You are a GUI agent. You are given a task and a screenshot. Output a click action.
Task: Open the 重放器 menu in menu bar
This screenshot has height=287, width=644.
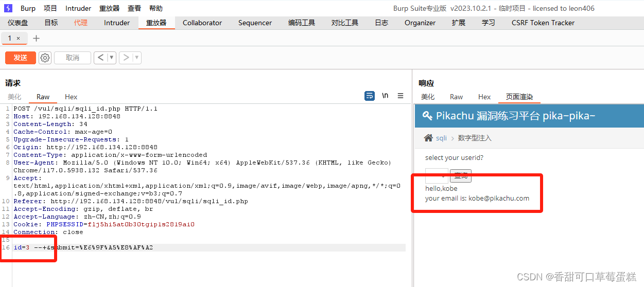point(110,8)
